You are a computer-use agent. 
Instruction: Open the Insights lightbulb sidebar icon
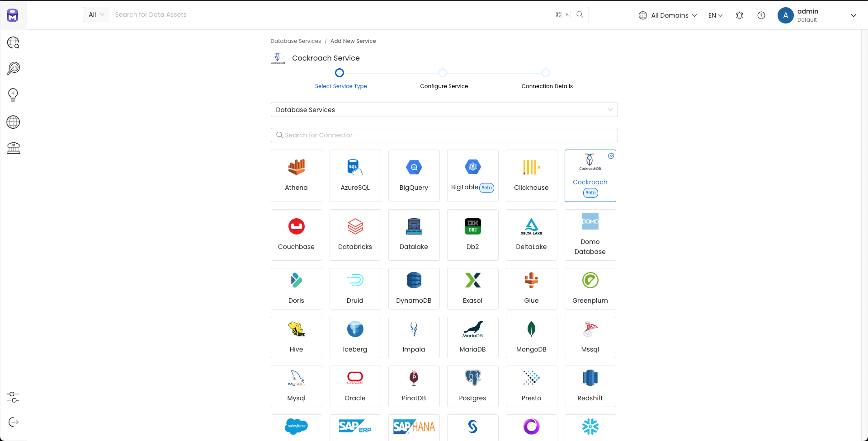coord(13,94)
